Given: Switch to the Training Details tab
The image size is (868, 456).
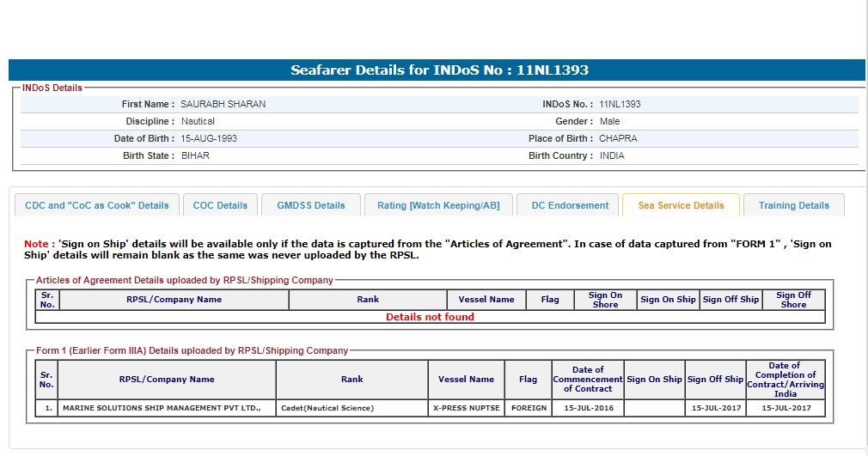Looking at the screenshot, I should pos(794,205).
